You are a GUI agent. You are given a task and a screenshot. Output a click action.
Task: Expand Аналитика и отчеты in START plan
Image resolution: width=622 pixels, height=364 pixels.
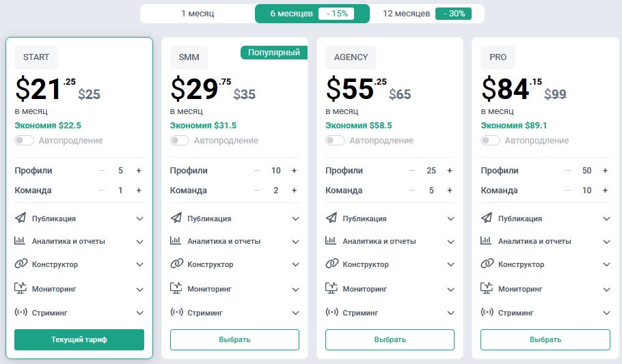coord(139,242)
